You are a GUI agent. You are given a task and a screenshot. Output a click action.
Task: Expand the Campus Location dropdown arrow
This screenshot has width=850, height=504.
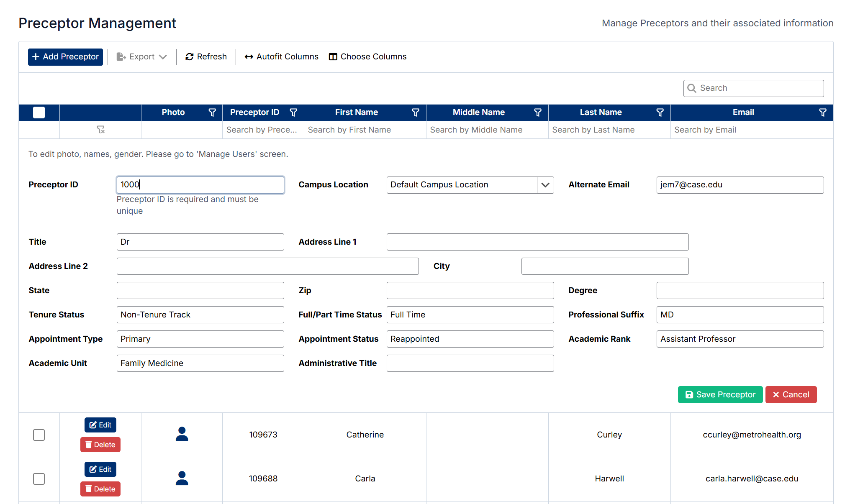[545, 185]
